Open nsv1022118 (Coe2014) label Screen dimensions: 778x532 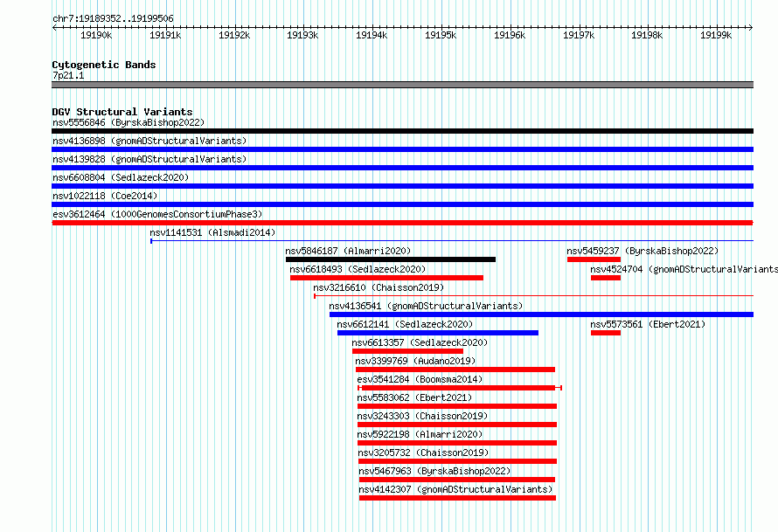coord(105,196)
